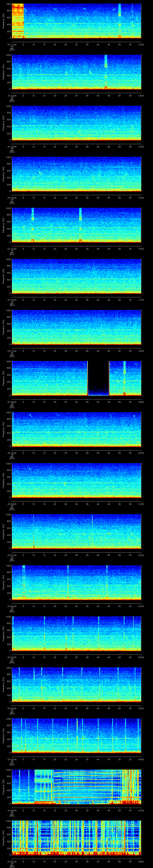
Task: Click the 23:17:00 start time label
Action: pos(12,351)
